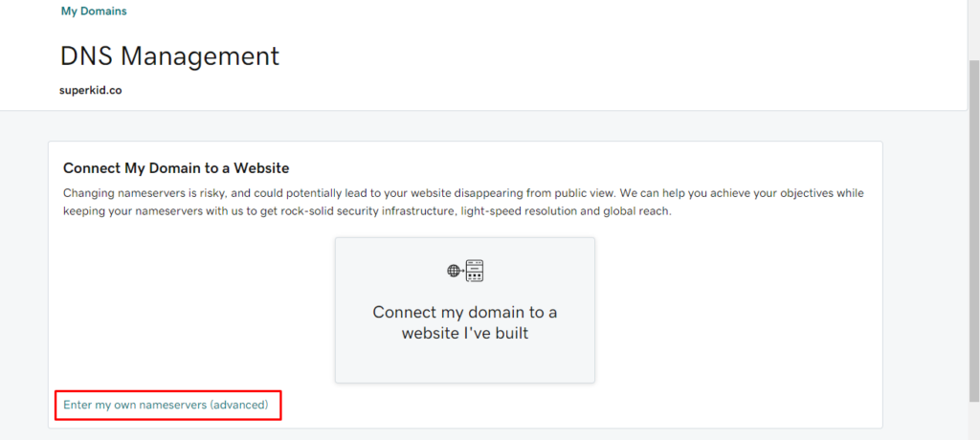Click the DNS Management page heading
This screenshot has width=980, height=440.
click(x=170, y=56)
